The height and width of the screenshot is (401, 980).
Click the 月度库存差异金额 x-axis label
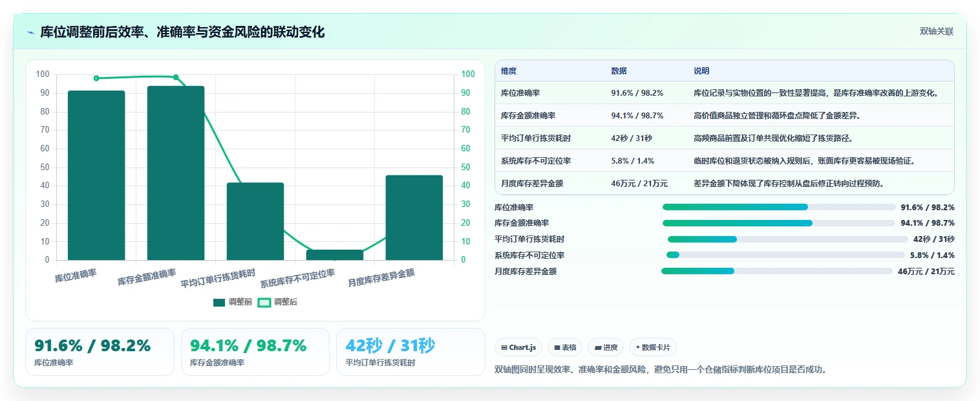(x=381, y=278)
